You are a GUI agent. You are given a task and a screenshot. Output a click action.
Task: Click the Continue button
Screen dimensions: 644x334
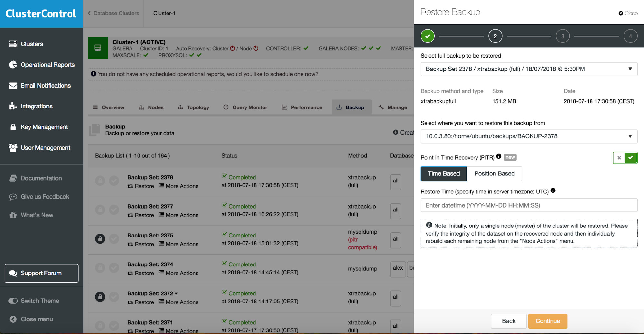(x=548, y=321)
